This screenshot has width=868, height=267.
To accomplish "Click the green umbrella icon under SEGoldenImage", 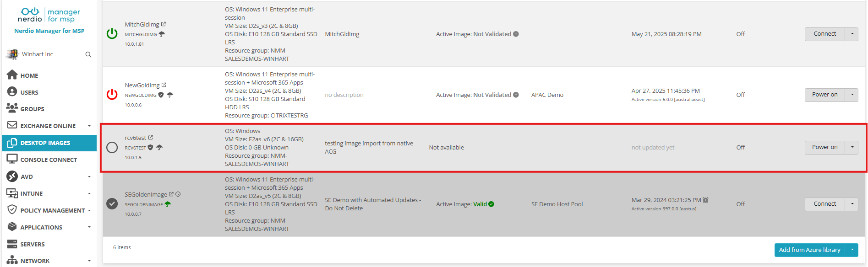I will click(168, 204).
